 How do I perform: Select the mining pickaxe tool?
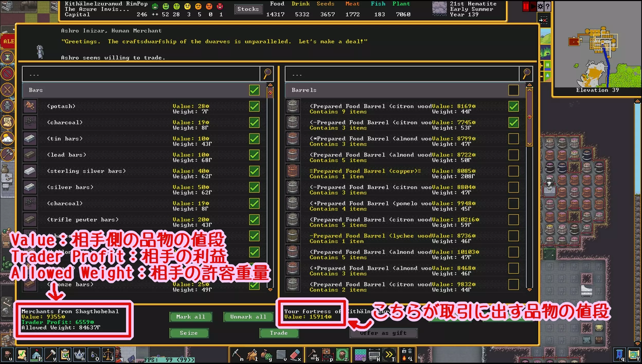point(237,355)
